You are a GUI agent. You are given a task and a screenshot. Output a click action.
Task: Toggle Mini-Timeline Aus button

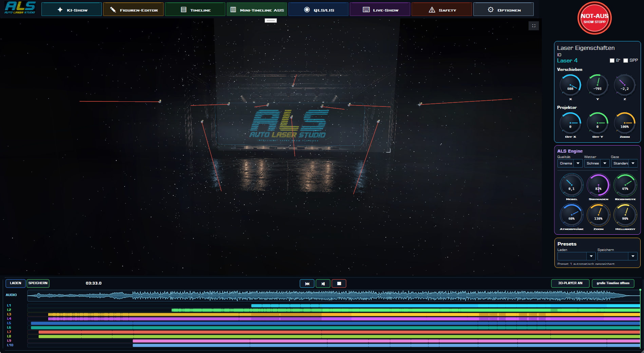[x=257, y=9]
